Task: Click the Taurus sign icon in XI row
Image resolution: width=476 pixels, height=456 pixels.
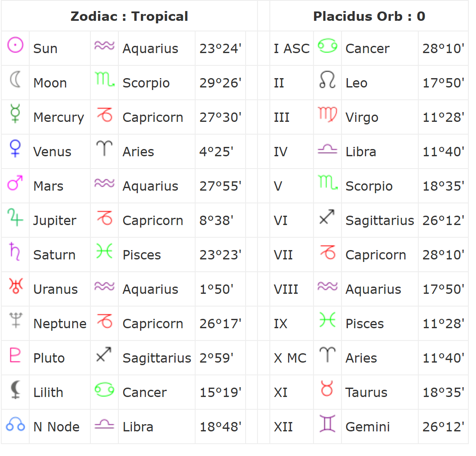Action: point(327,388)
